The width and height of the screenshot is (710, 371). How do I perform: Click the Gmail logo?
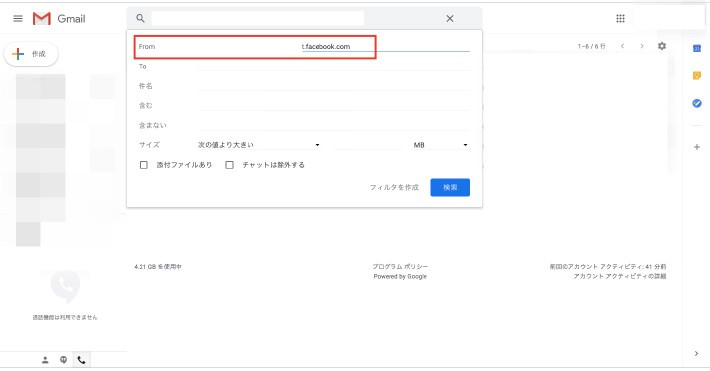pos(59,19)
